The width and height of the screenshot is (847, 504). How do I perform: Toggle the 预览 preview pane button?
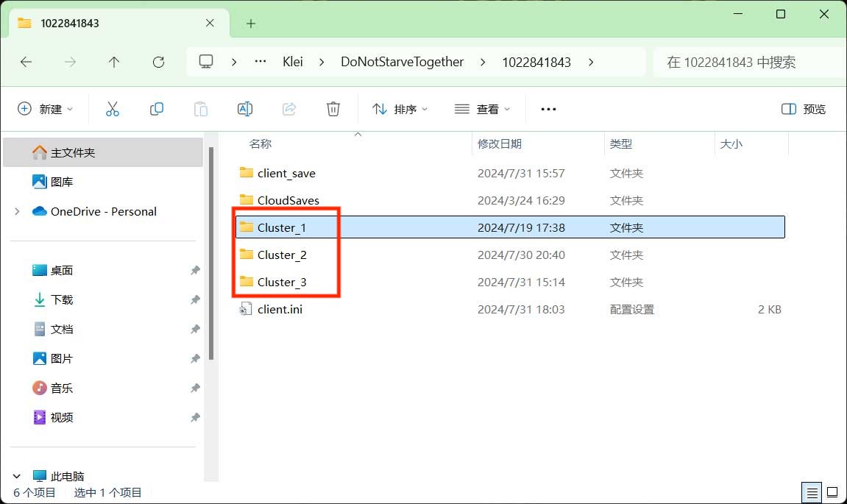[804, 109]
